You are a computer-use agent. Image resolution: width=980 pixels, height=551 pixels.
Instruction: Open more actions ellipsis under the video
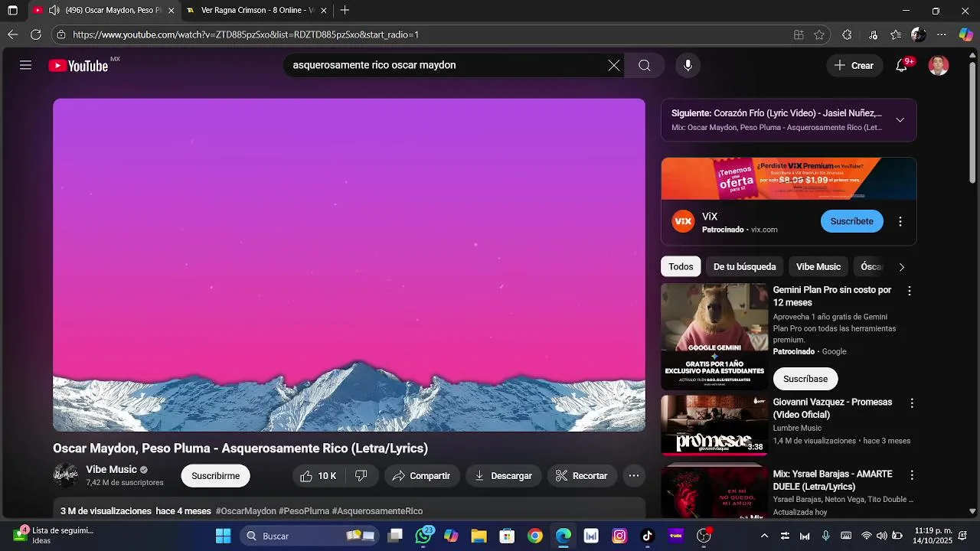pos(634,476)
